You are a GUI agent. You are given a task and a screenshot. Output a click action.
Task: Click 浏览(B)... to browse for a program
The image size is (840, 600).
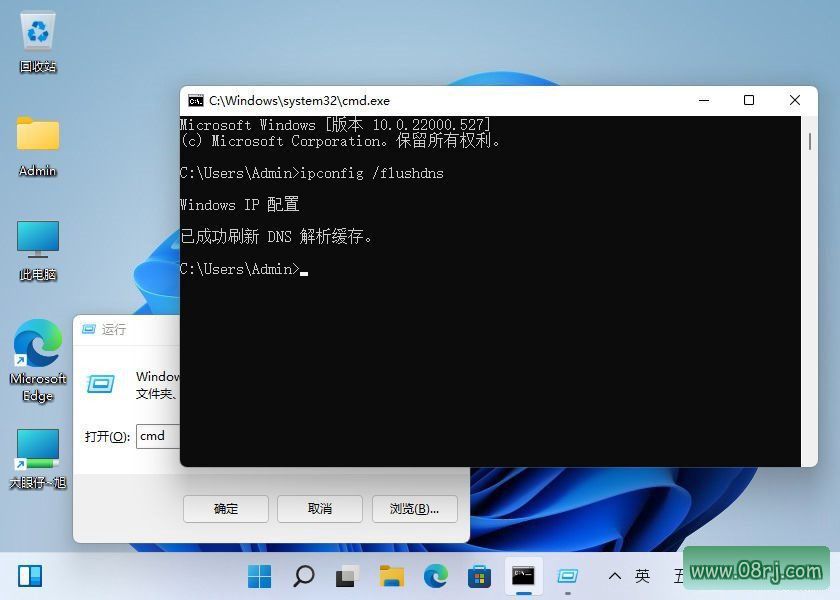tap(414, 509)
